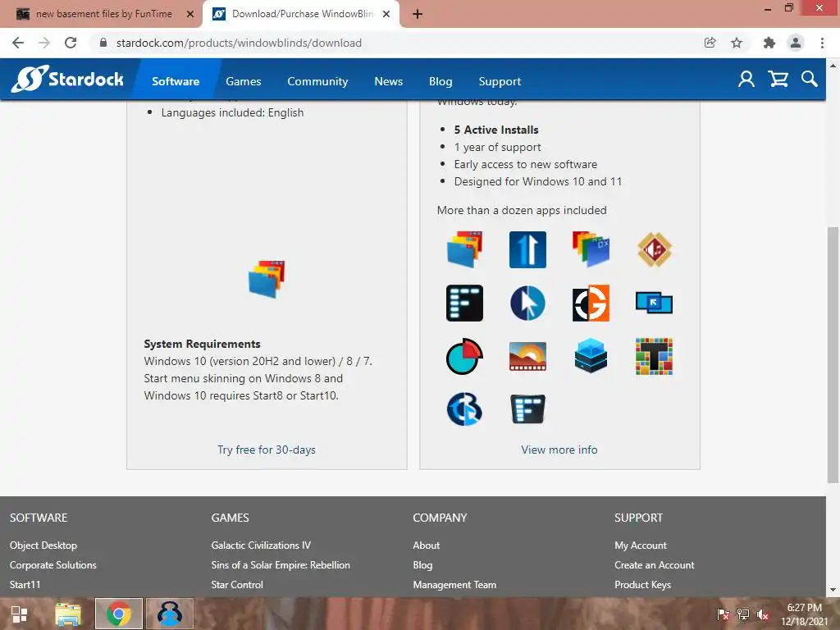Reload the page with refresh icon
840x630 pixels.
tap(71, 43)
